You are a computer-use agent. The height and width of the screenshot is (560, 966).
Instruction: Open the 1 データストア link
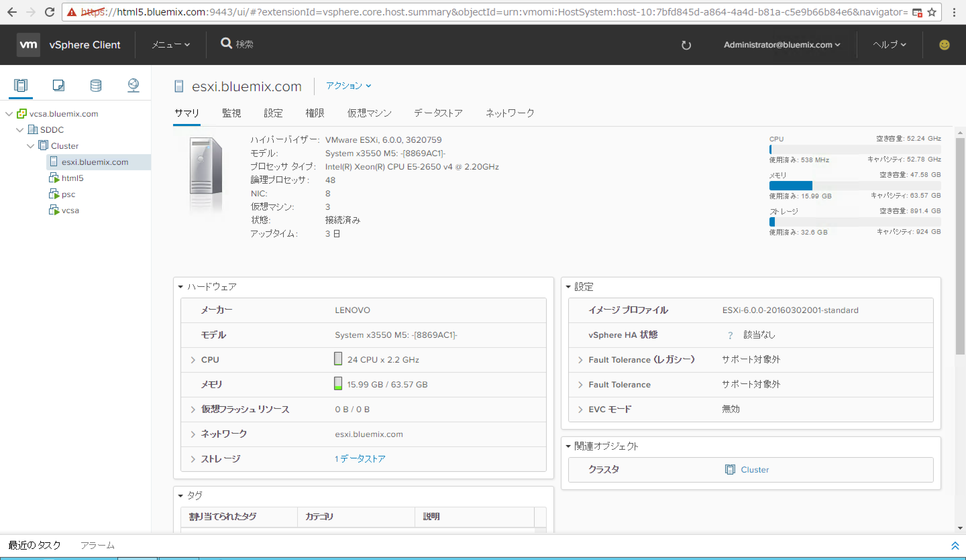tap(360, 458)
